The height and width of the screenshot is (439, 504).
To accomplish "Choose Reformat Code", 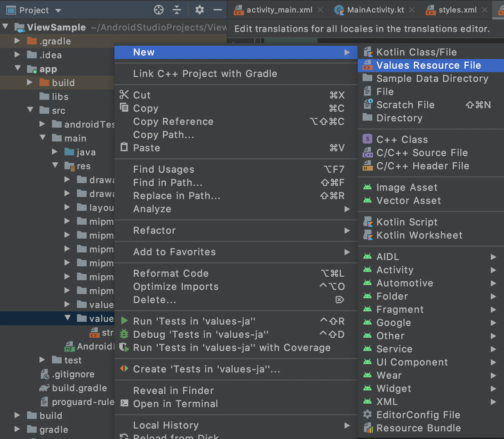I will point(236,273).
